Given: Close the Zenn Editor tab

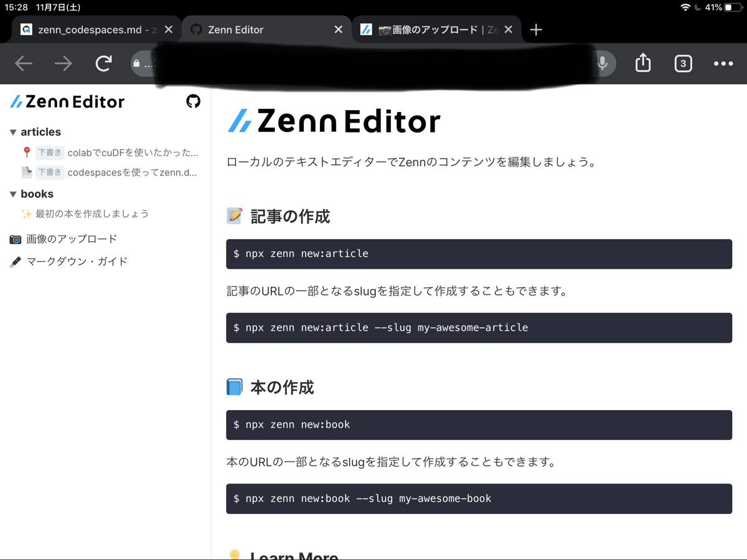Looking at the screenshot, I should pyautogui.click(x=338, y=29).
